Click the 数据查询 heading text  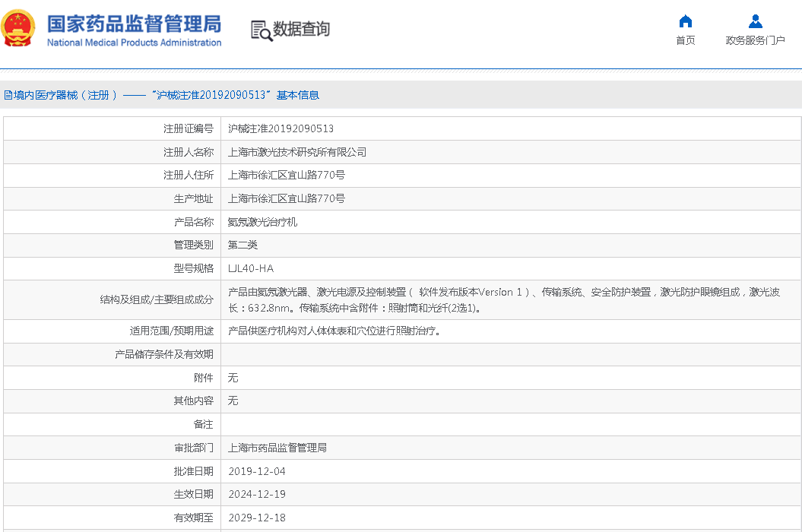pyautogui.click(x=302, y=30)
